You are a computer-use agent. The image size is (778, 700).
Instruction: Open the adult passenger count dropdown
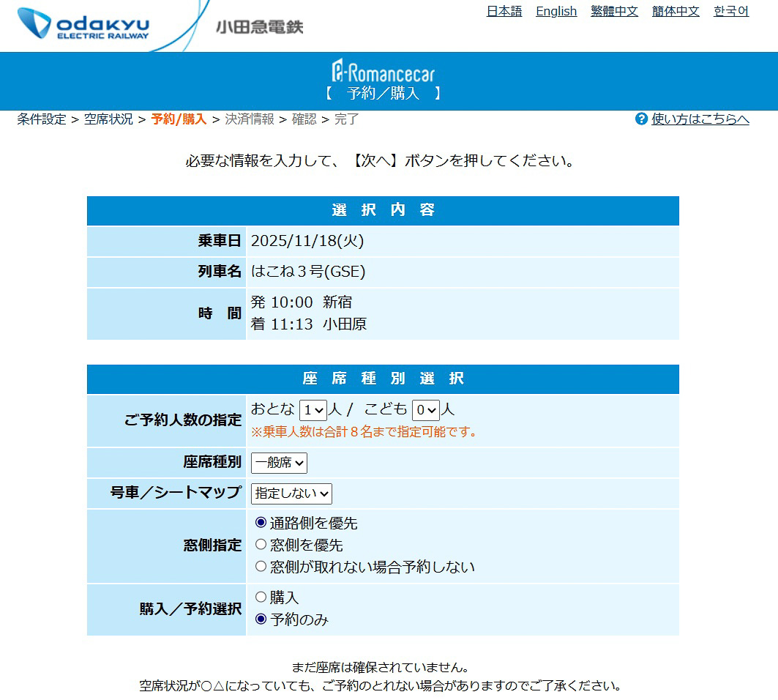(x=312, y=410)
